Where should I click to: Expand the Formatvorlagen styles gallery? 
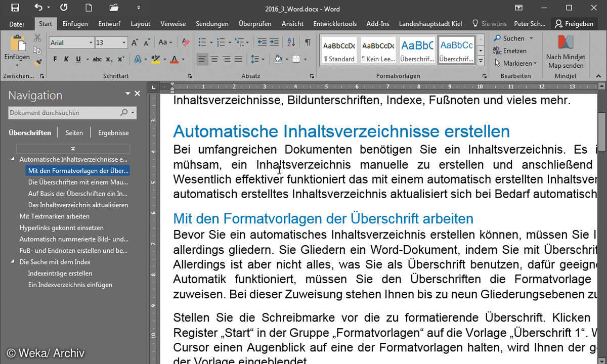(481, 62)
